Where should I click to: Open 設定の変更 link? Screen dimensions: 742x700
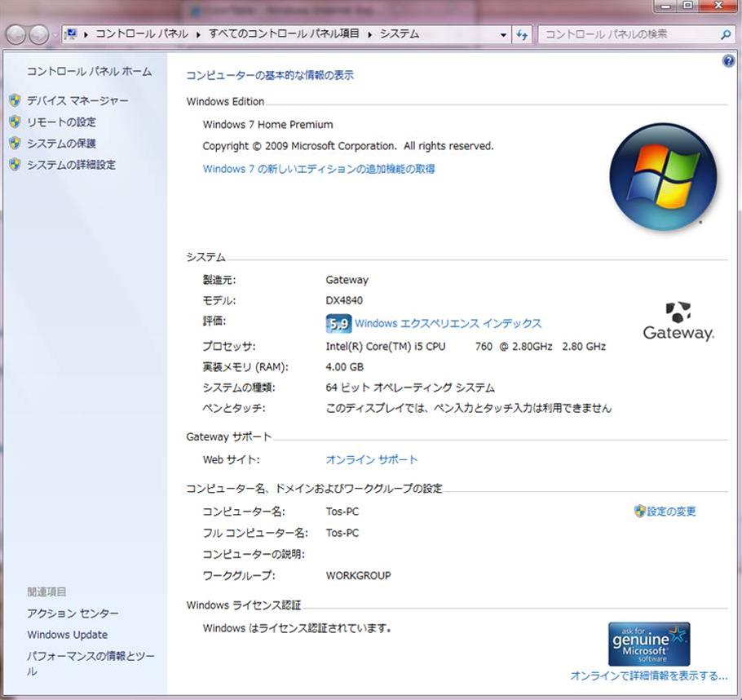pos(672,512)
